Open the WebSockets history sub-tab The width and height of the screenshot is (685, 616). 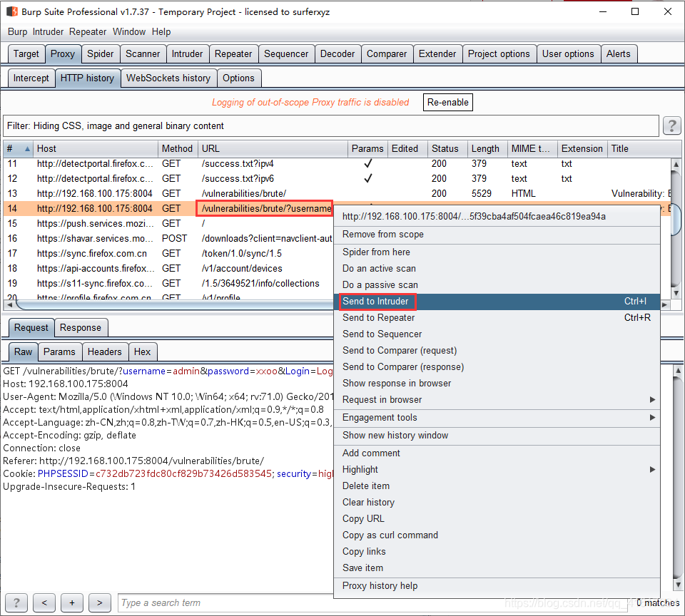168,78
